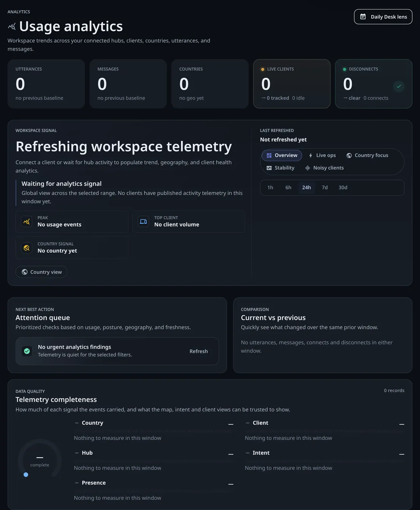Click 'No urgent analytics findings' text

(75, 347)
